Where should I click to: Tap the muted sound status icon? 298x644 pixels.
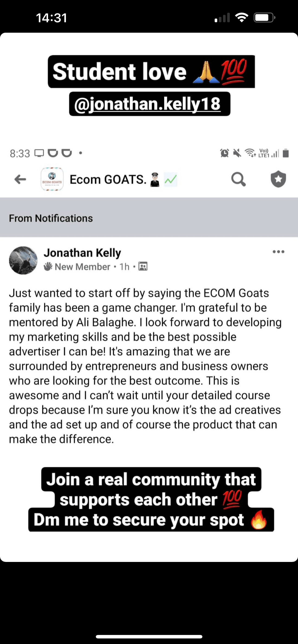(237, 153)
